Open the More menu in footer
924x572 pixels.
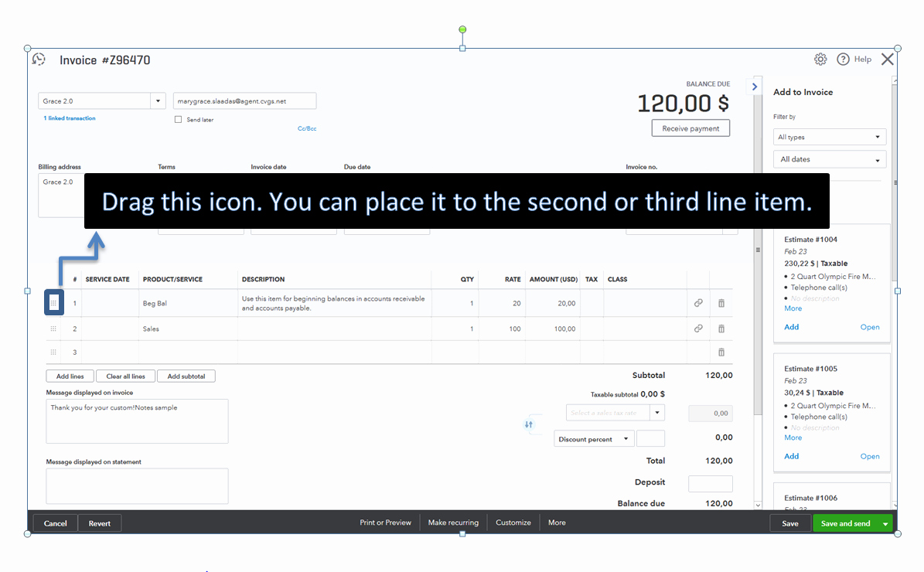557,523
